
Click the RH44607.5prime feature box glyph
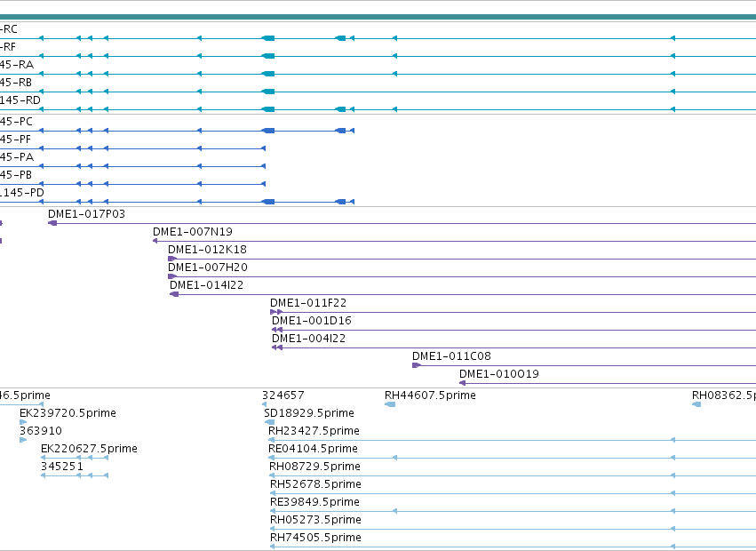tap(390, 404)
